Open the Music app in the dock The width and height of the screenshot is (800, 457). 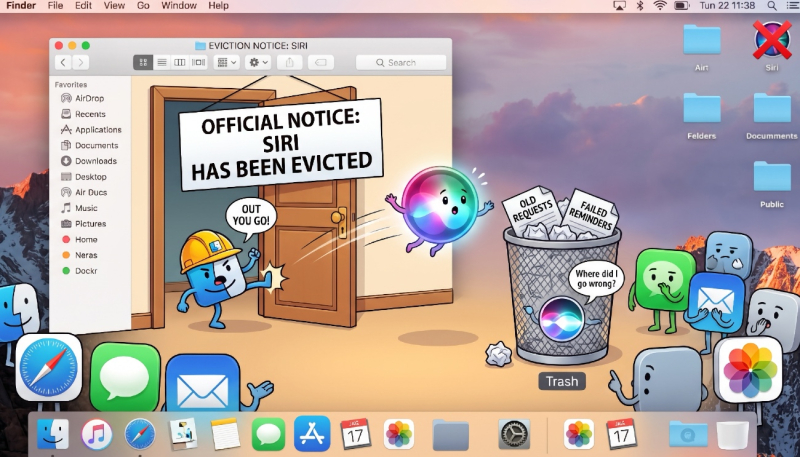96,434
